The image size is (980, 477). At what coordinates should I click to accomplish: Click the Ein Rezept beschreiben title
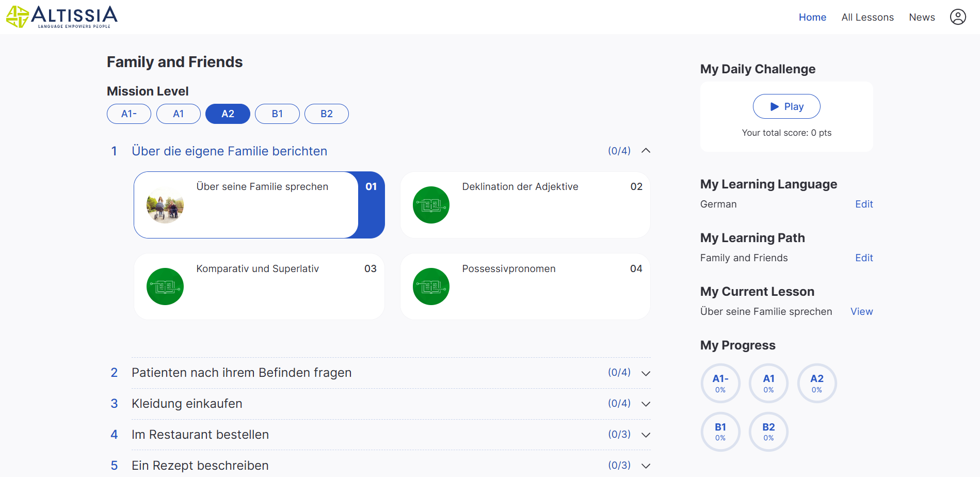200,466
